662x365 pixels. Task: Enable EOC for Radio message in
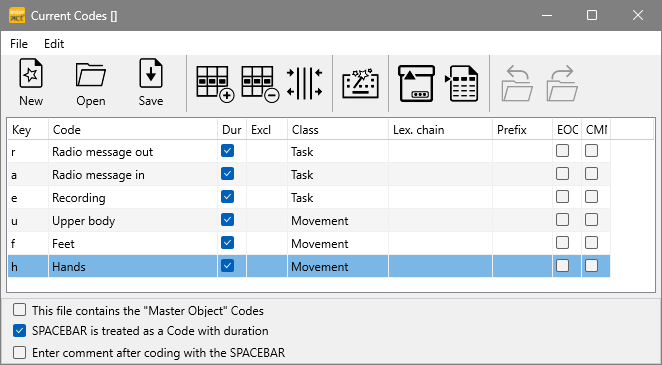click(562, 174)
